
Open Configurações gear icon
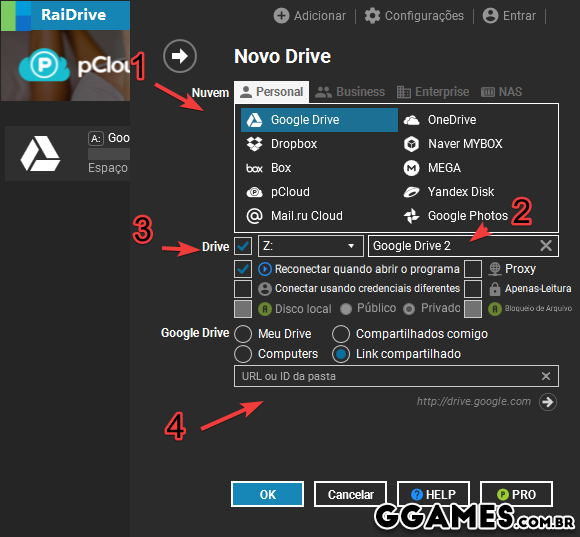372,16
